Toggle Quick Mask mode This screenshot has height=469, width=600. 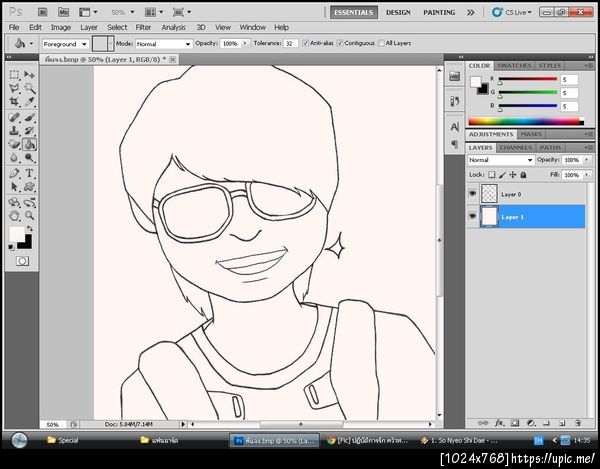click(22, 261)
